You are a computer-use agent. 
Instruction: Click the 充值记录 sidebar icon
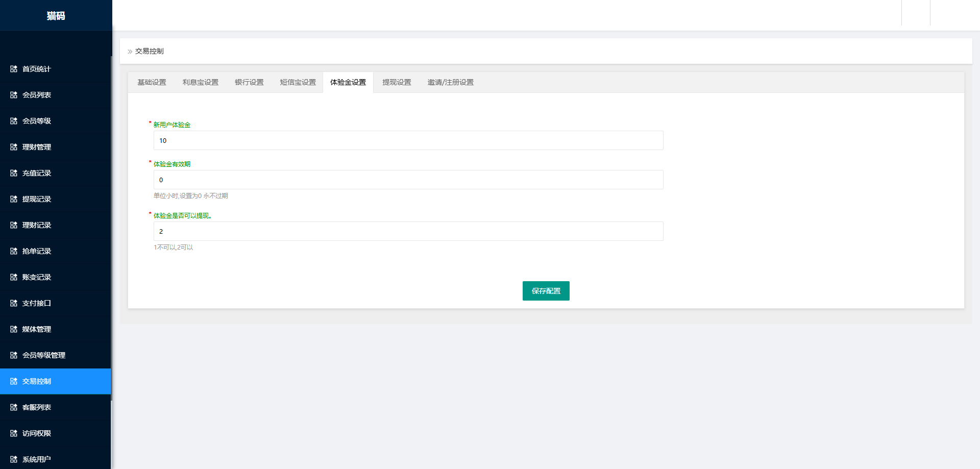click(x=13, y=173)
